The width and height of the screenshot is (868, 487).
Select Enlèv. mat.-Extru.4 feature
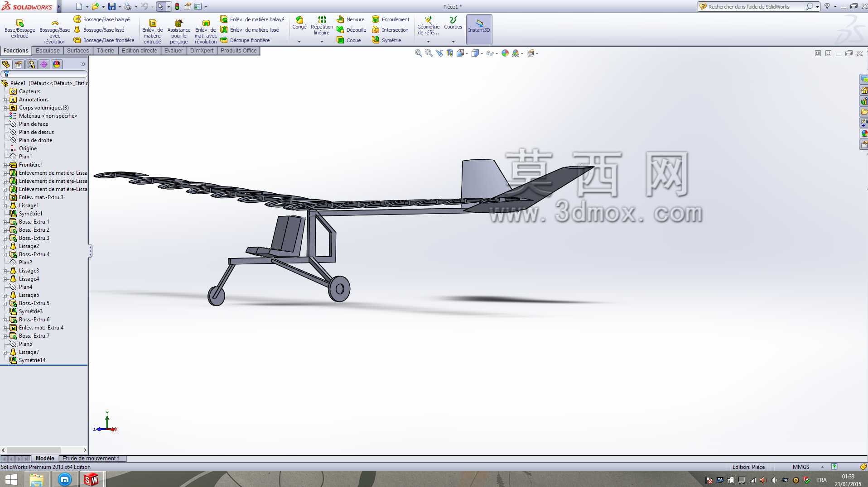[x=41, y=328]
